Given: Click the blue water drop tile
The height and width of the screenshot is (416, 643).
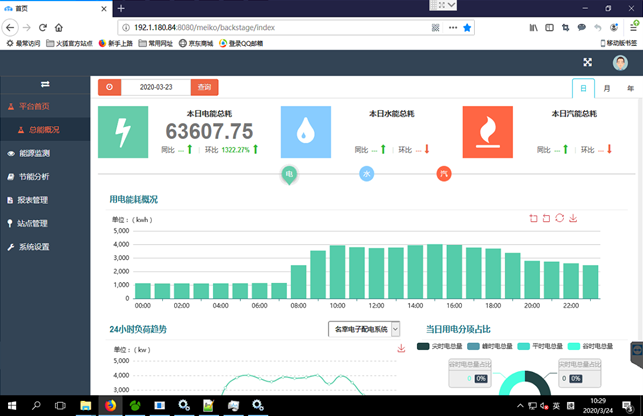Looking at the screenshot, I should click(306, 132).
